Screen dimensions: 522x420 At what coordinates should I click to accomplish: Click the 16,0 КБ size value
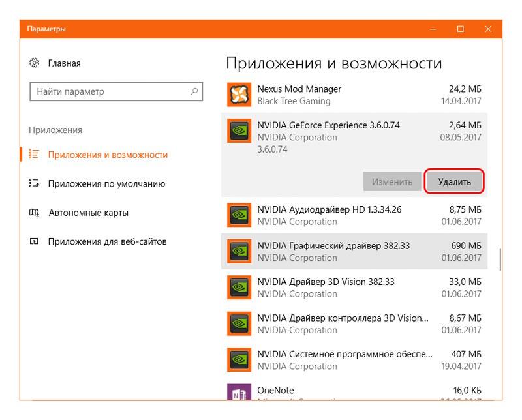tap(467, 390)
